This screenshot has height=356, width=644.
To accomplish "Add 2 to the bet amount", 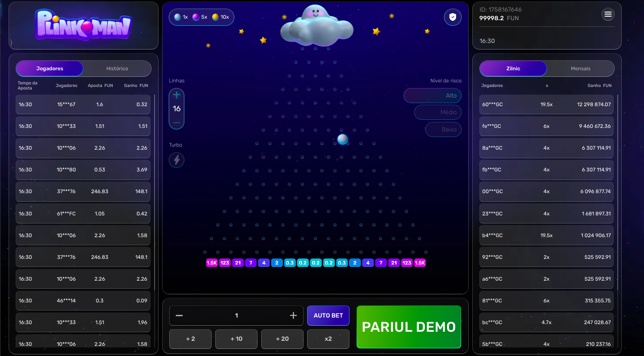I will pos(190,339).
